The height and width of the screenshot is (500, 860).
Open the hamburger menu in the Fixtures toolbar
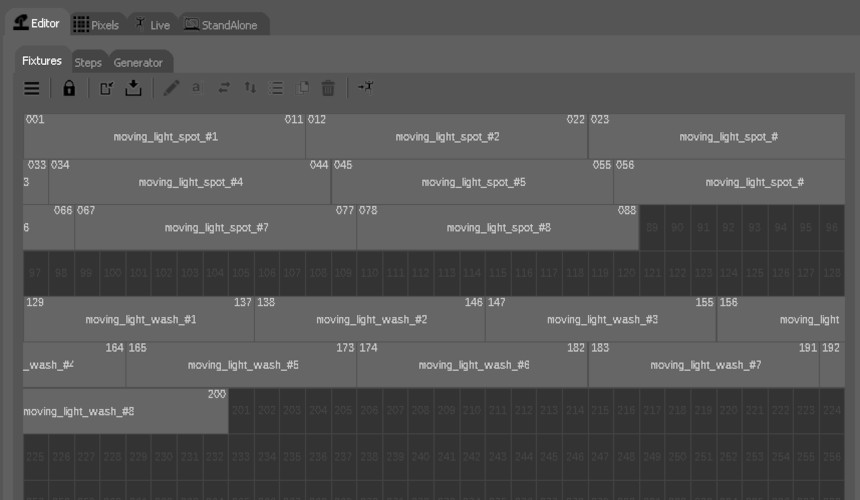(x=32, y=88)
